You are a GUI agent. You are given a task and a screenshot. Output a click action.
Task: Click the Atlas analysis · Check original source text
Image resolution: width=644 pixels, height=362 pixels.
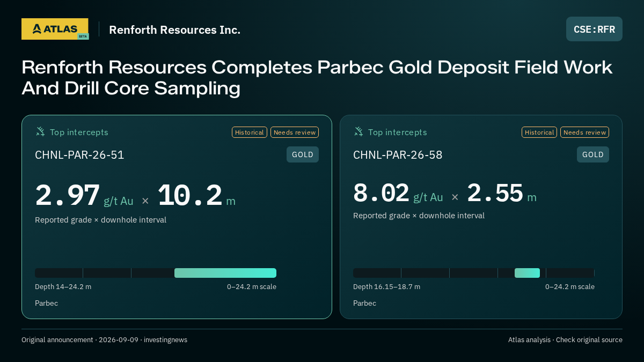[565, 339]
